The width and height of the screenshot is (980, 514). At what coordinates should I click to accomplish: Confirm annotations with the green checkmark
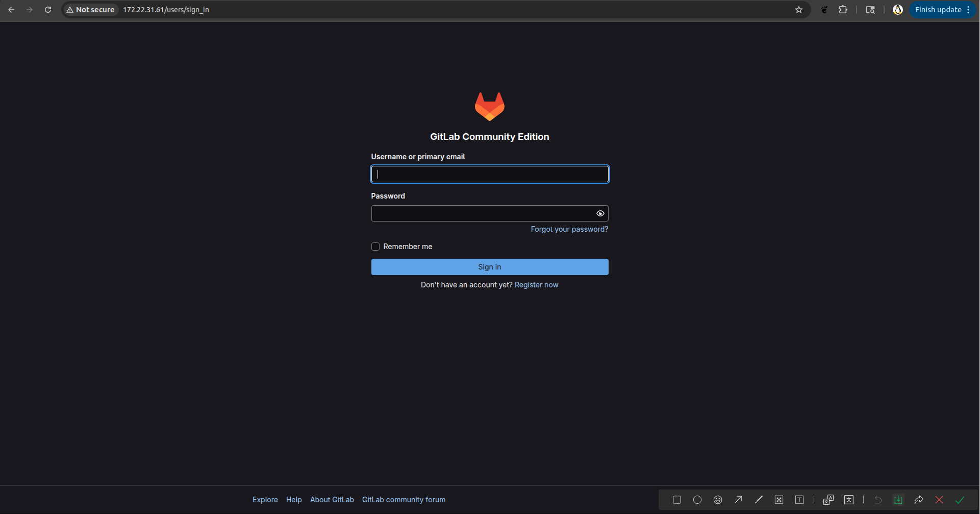pos(960,500)
